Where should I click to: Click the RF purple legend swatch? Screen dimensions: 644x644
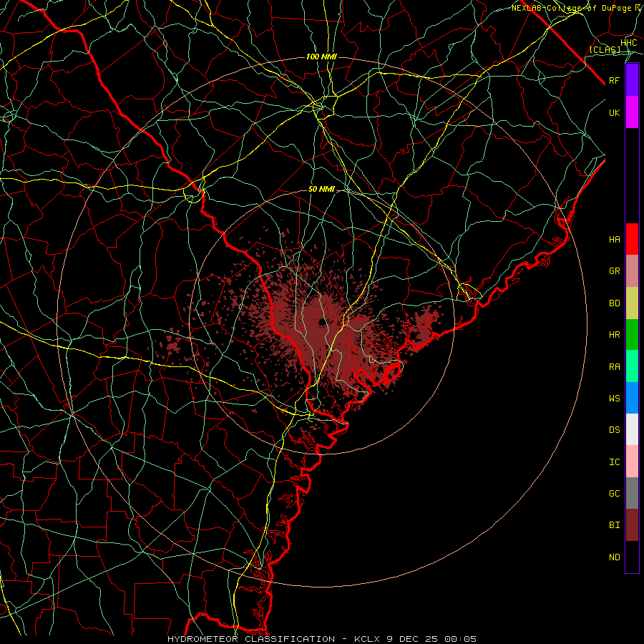[632, 80]
